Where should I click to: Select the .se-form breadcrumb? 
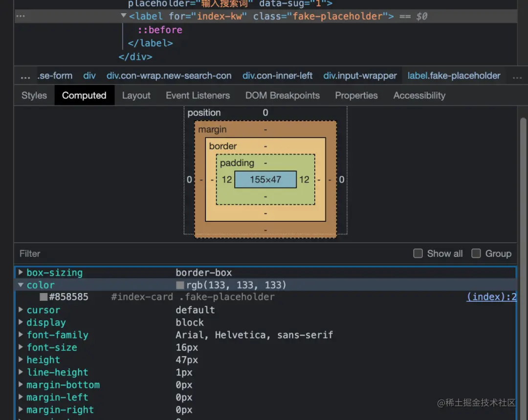pos(55,76)
